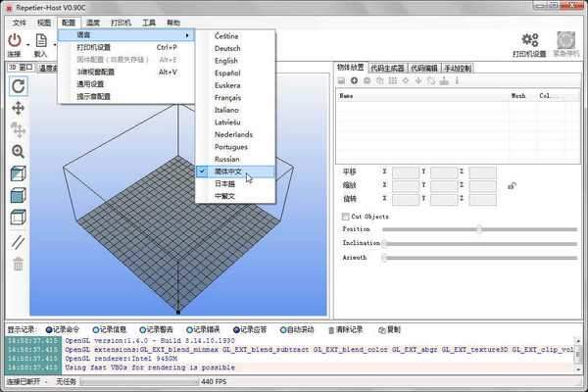Click the scale lock icon
This screenshot has width=588, height=392.
511,185
